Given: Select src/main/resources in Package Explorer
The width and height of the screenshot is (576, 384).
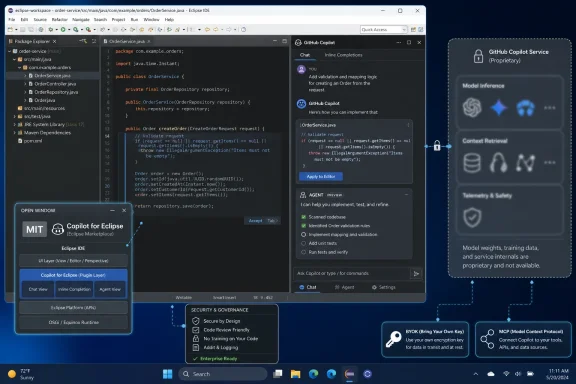Looking at the screenshot, I should click(41, 108).
